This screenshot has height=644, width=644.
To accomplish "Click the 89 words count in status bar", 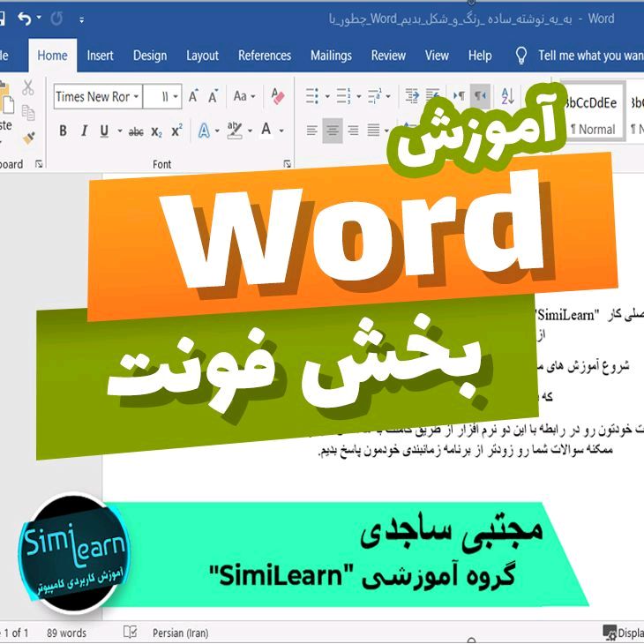I will (x=66, y=633).
